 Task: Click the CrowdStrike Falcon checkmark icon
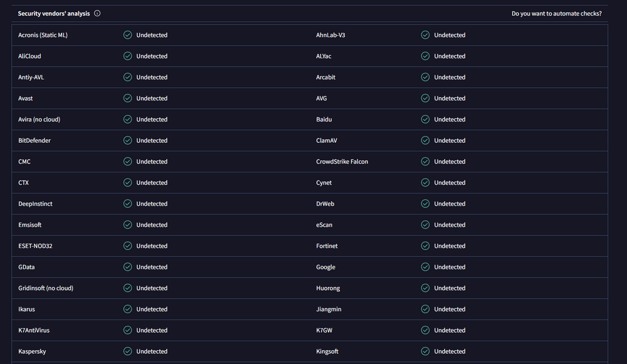click(425, 162)
